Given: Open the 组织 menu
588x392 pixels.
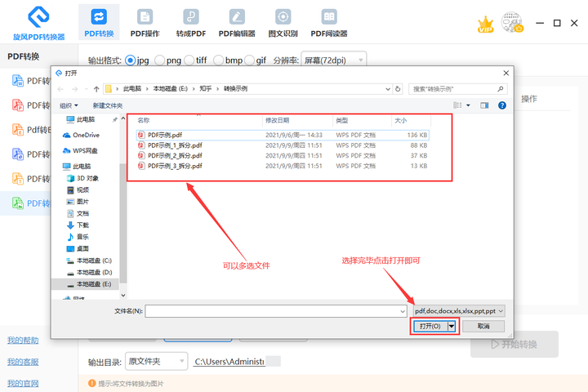Looking at the screenshot, I should tap(69, 106).
